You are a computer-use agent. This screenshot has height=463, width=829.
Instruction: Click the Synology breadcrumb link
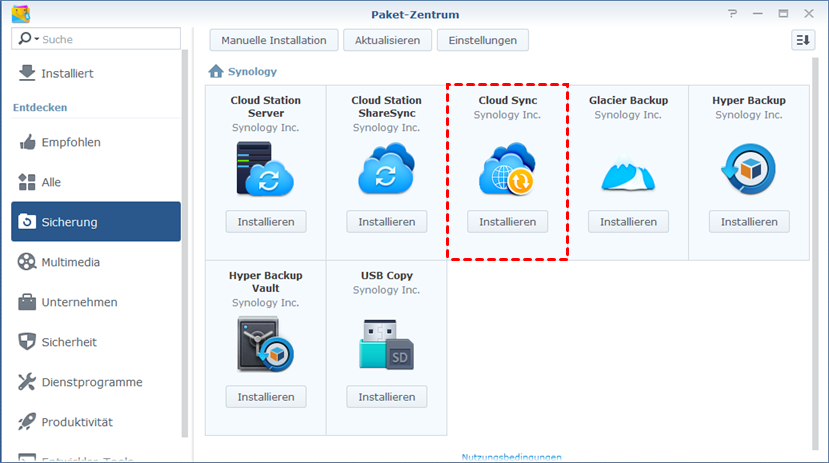(252, 71)
